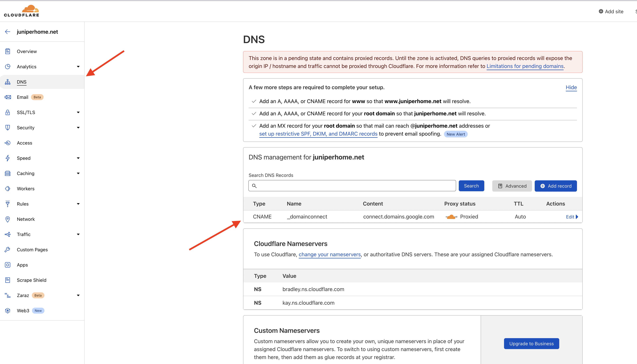Click the Advanced button
The image size is (637, 364).
pyautogui.click(x=512, y=186)
